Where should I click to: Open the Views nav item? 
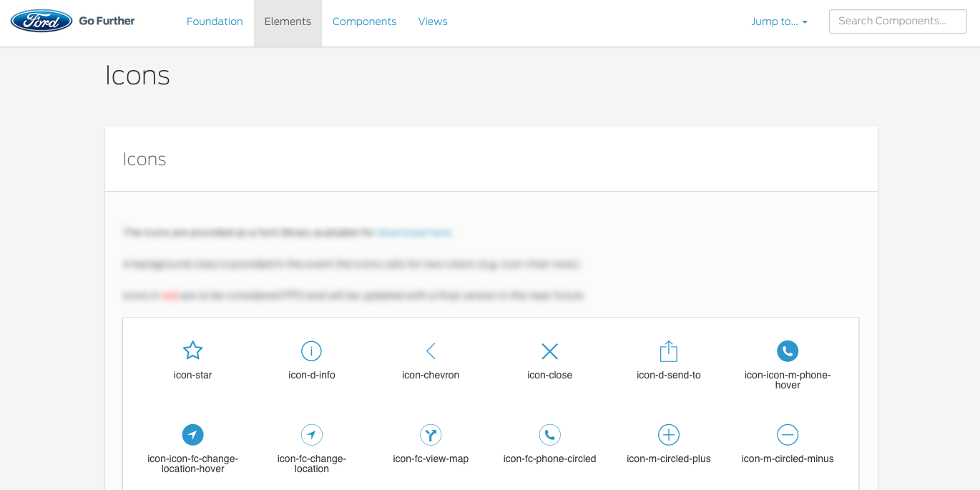[433, 21]
